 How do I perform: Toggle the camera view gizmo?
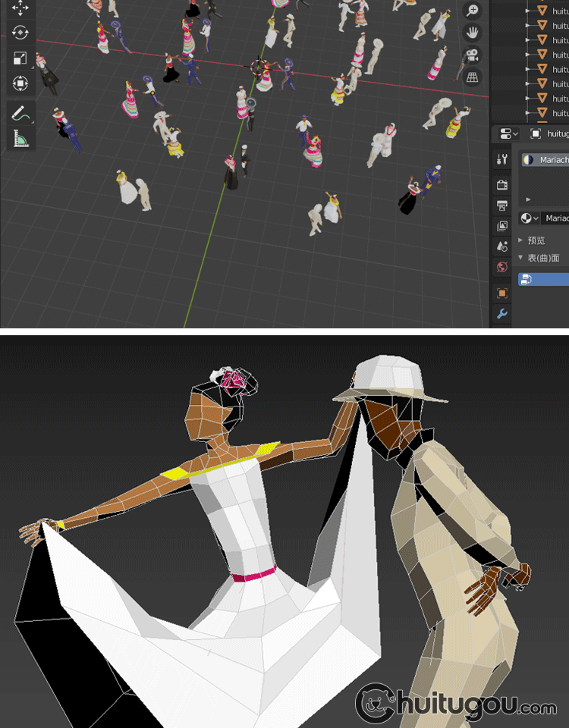473,55
